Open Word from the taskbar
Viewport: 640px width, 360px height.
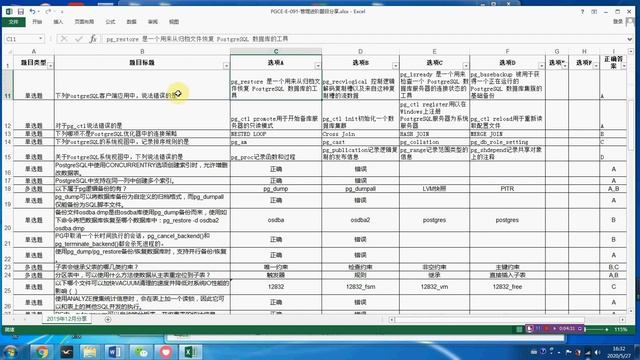115,351
